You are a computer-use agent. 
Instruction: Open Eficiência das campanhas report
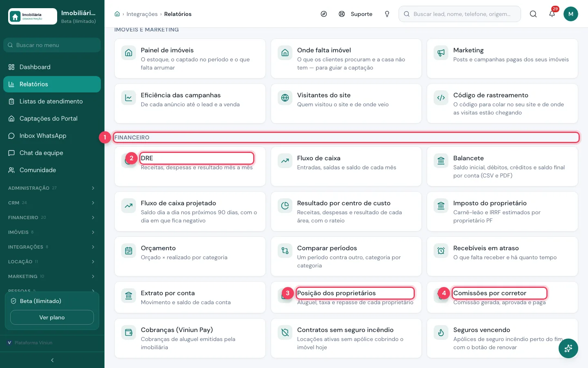tap(190, 103)
